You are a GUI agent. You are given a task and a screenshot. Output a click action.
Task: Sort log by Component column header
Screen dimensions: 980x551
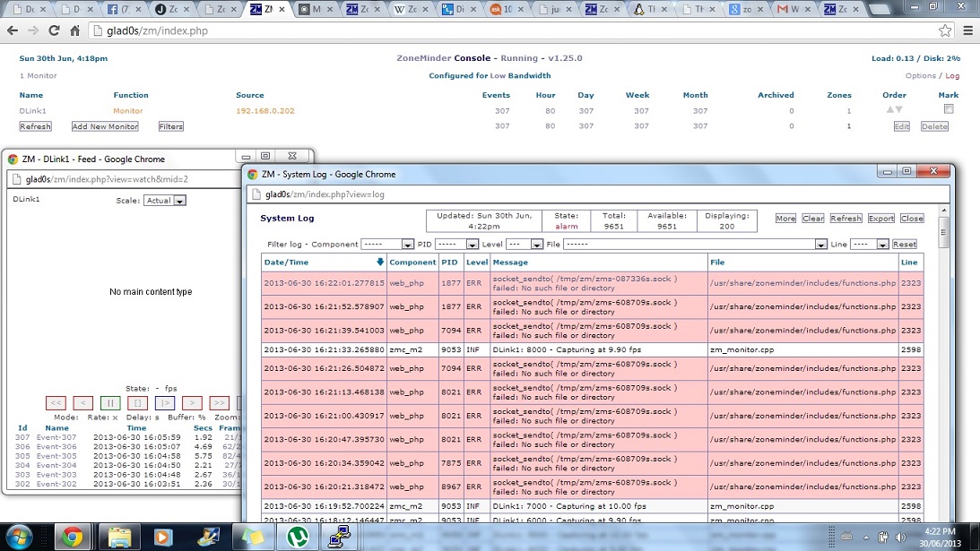(412, 263)
